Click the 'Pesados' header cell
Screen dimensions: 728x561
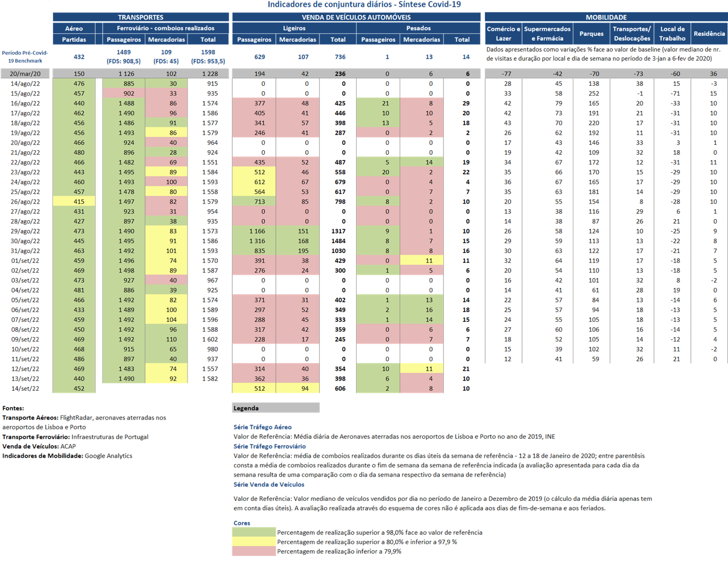tap(418, 28)
